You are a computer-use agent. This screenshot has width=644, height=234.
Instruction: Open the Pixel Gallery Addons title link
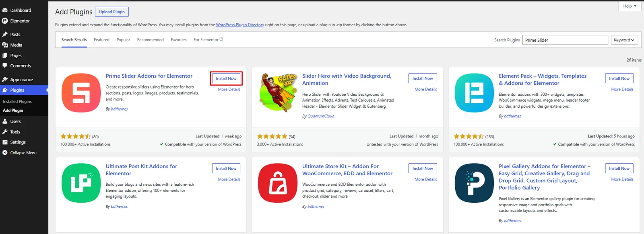point(545,177)
